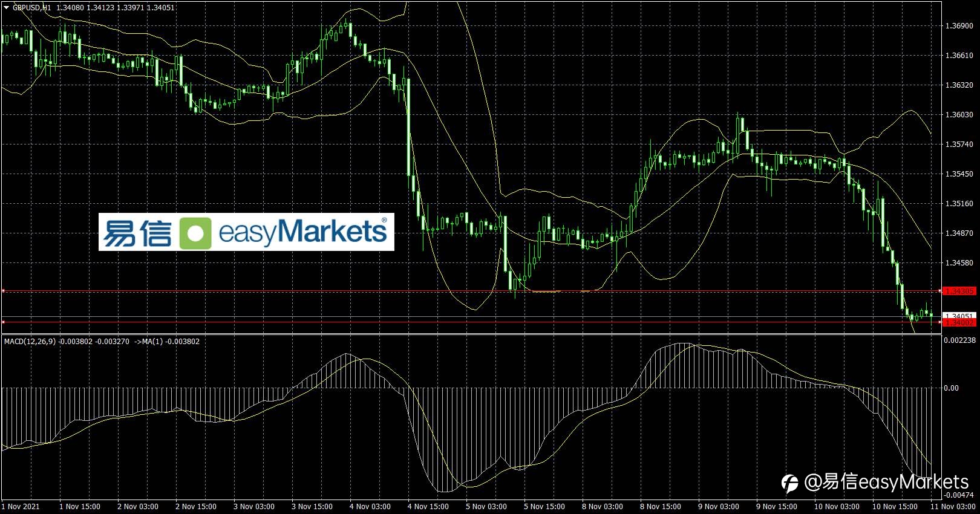Click the 3 Nov 03:00 time label

point(254,507)
